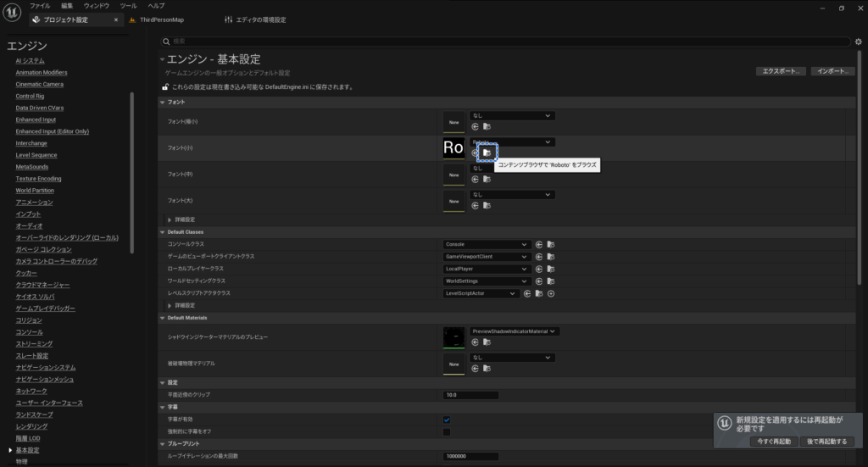Open LocalPlayer class dropdown
Screen dimensions: 868x467
(x=486, y=269)
